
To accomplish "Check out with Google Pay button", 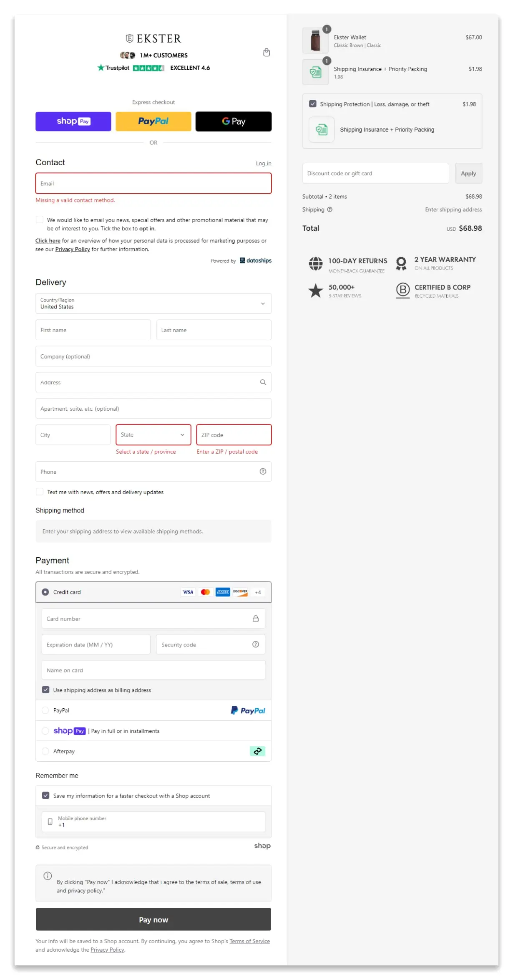I will tap(234, 121).
